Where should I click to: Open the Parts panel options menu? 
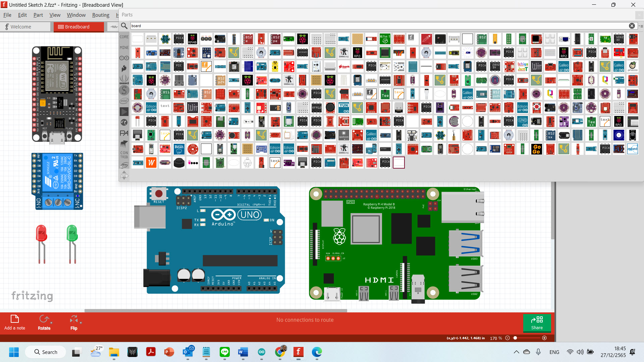[641, 26]
